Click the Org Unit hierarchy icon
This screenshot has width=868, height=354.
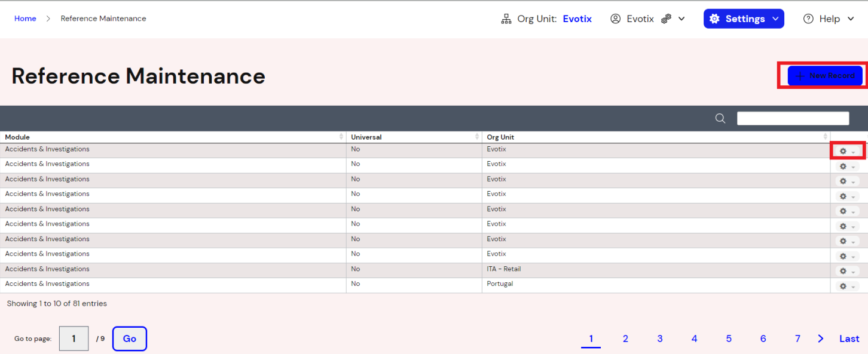[506, 18]
